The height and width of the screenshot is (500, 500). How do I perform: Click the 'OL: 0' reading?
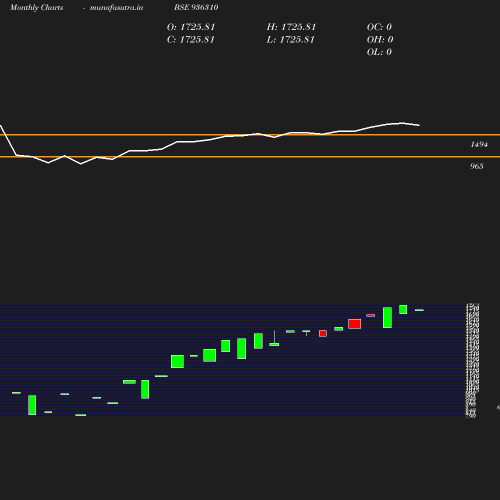(x=379, y=52)
